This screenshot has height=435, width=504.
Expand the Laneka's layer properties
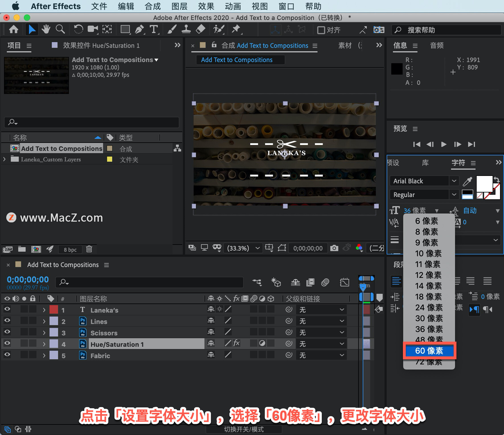(x=44, y=310)
